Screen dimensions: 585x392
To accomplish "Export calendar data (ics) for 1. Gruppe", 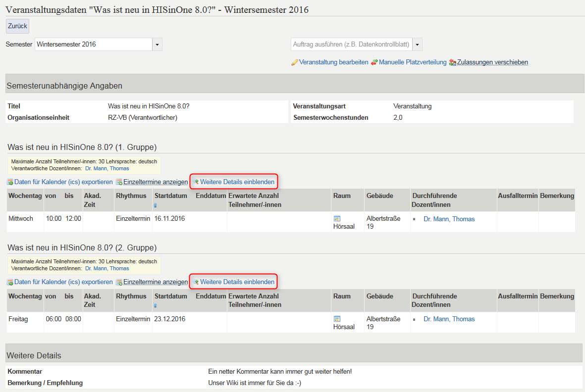I will pyautogui.click(x=63, y=182).
